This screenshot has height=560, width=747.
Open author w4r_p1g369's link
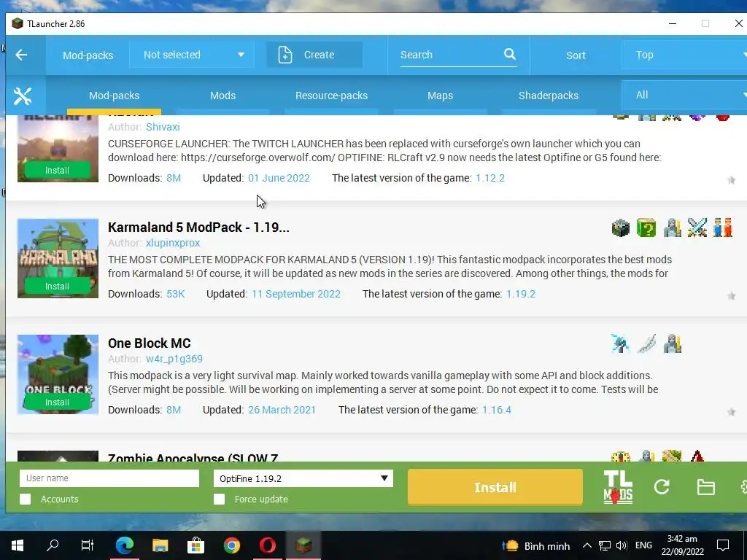(174, 359)
